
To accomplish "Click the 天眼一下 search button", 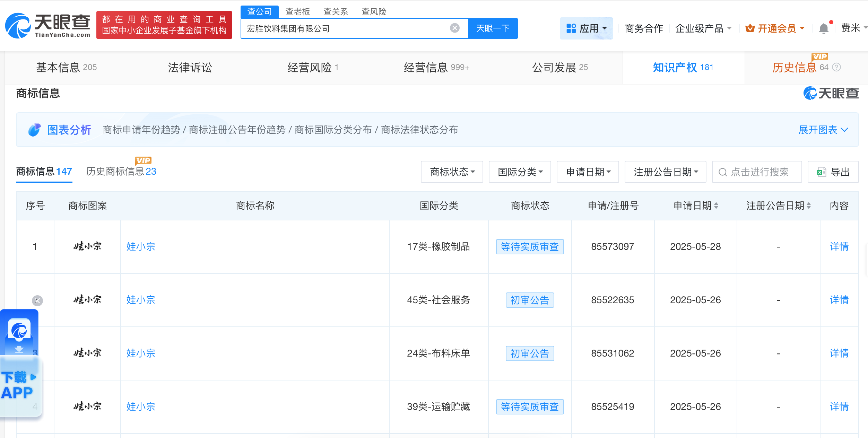I will pyautogui.click(x=493, y=28).
